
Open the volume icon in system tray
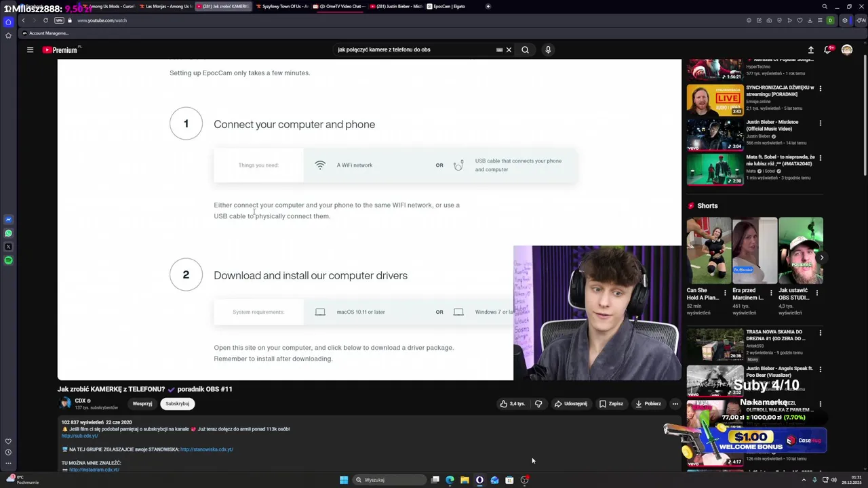(833, 480)
